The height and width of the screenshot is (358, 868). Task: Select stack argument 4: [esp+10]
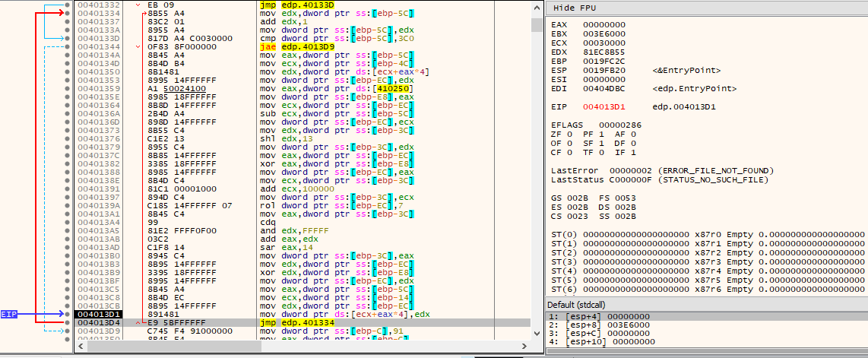point(706,342)
